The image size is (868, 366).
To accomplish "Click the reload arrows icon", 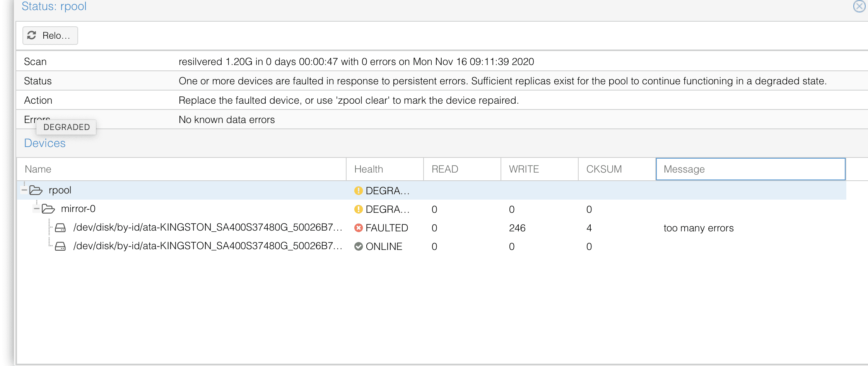I will click(32, 35).
